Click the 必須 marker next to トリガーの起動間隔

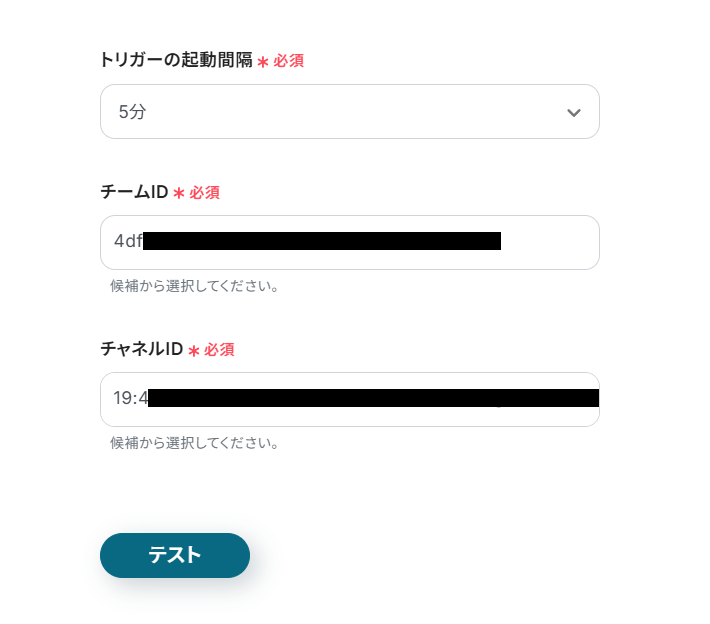tap(289, 61)
